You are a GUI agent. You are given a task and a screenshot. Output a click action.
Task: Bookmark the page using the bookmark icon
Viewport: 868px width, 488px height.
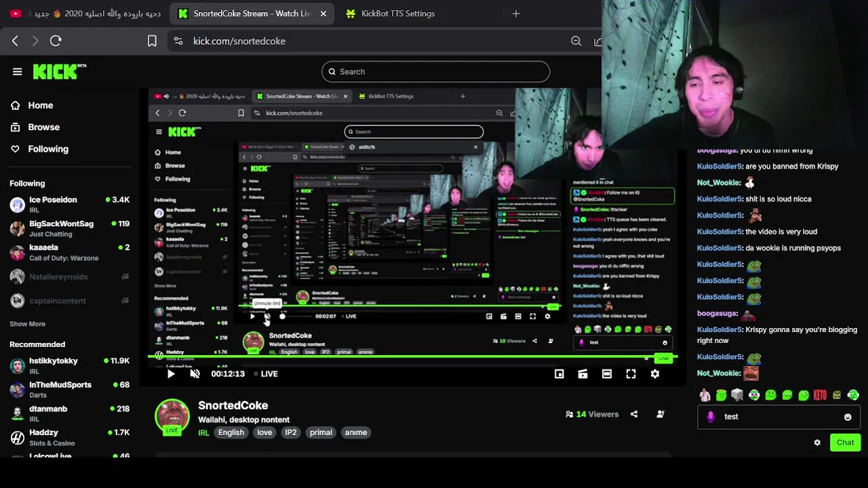(152, 41)
